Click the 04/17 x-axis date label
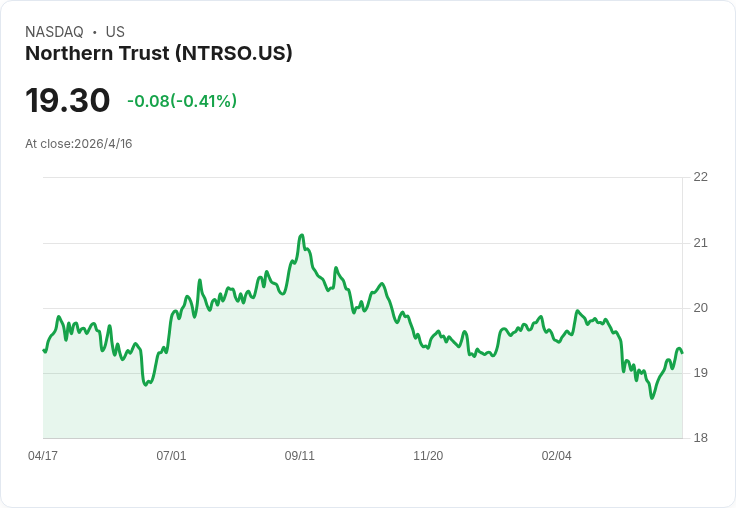Image resolution: width=736 pixels, height=508 pixels. [43, 456]
